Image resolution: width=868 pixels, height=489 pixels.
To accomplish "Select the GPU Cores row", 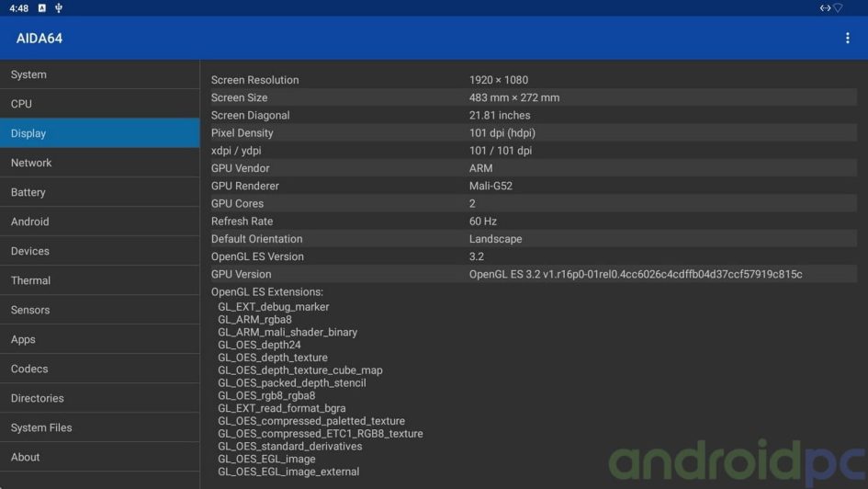I will pyautogui.click(x=534, y=203).
